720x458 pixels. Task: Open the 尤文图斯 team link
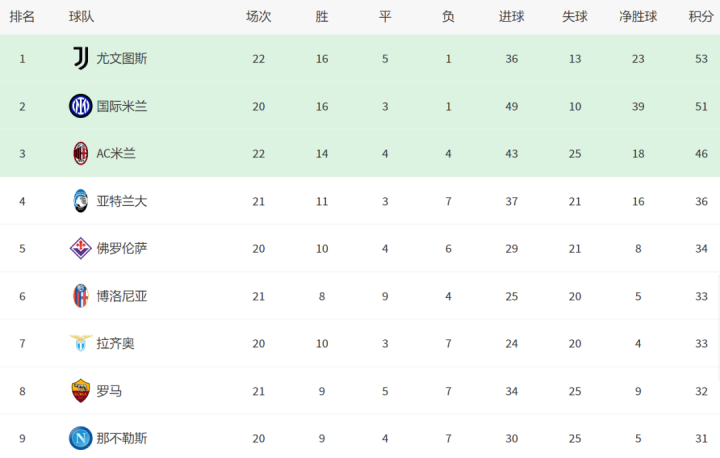click(122, 59)
